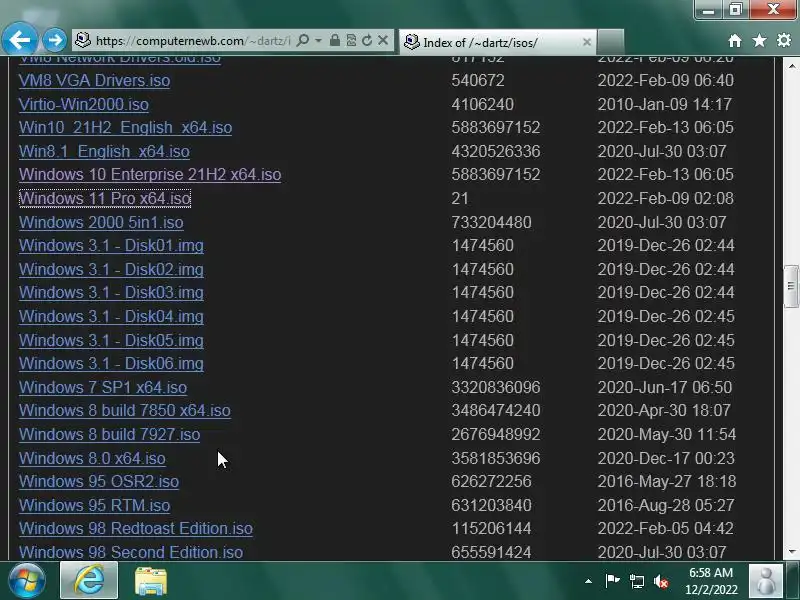Image resolution: width=800 pixels, height=600 pixels.
Task: Click the user avatar taskbar icon
Action: (x=765, y=581)
